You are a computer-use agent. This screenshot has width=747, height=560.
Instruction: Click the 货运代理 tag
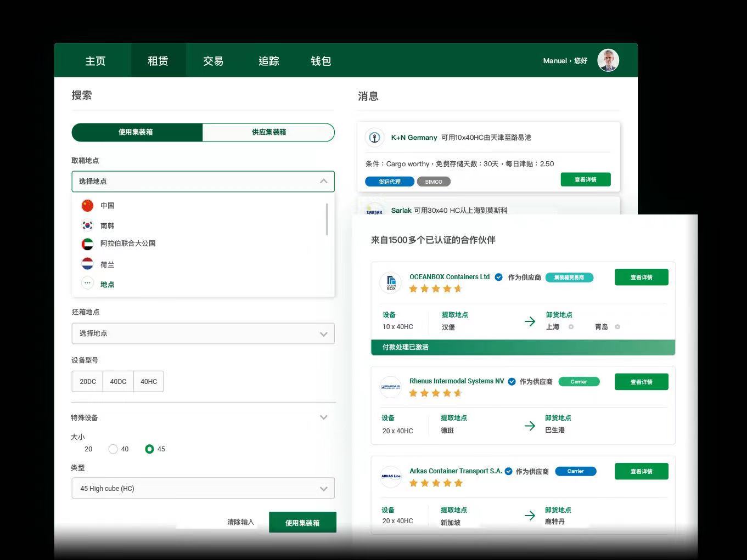390,182
